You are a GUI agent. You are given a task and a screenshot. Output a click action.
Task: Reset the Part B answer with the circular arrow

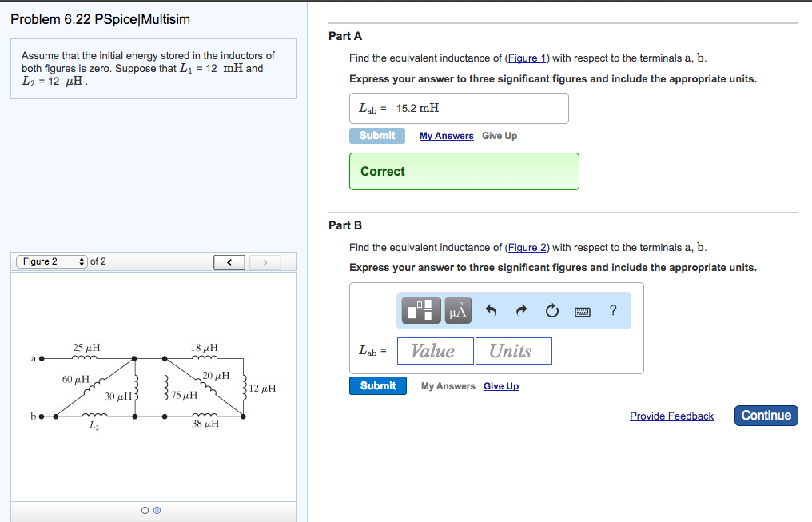(x=551, y=311)
